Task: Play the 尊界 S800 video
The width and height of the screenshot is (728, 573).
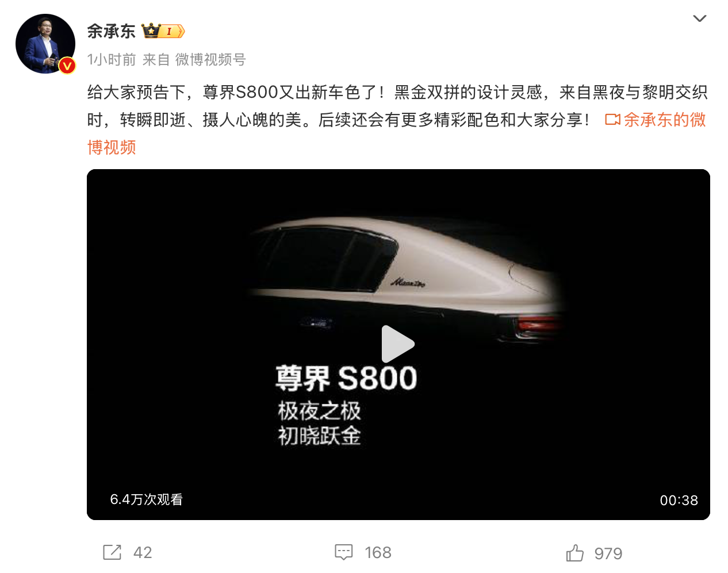Action: click(398, 344)
